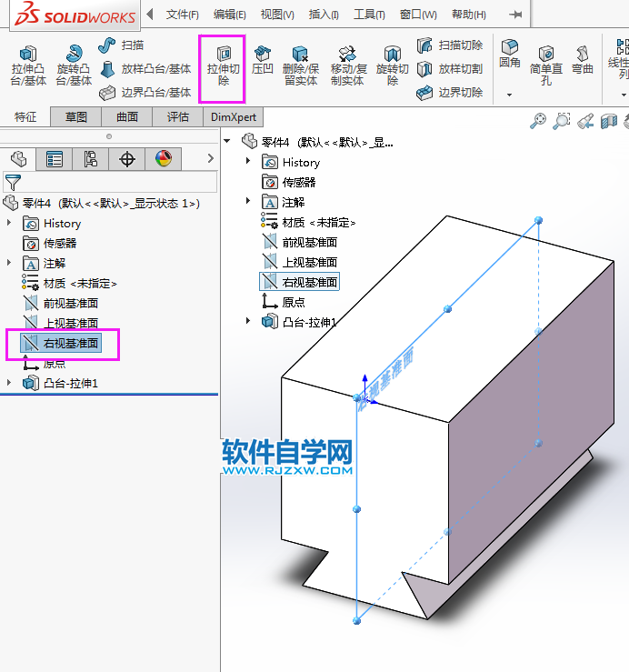Open the DimXpertManager crosshair tab
This screenshot has width=629, height=672.
click(x=127, y=159)
